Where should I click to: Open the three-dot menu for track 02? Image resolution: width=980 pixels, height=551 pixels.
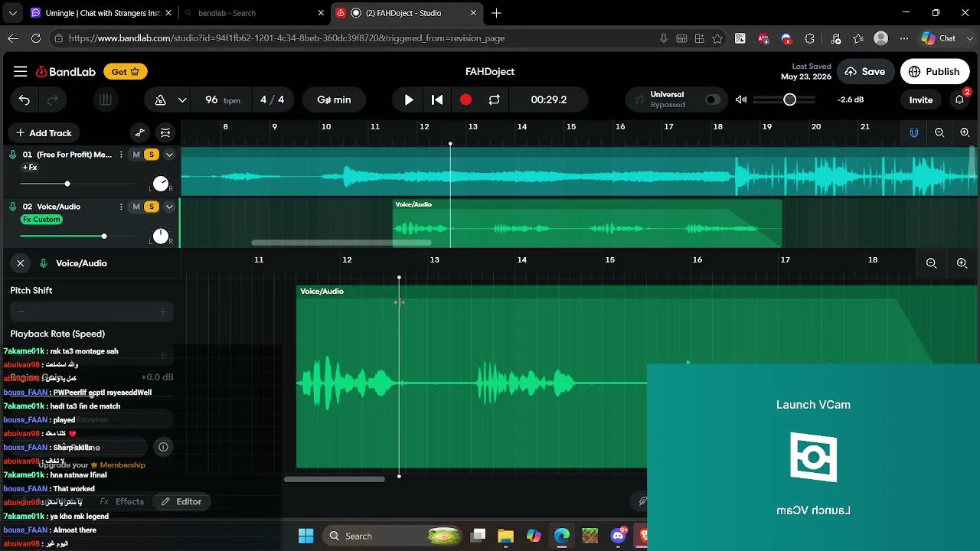121,207
